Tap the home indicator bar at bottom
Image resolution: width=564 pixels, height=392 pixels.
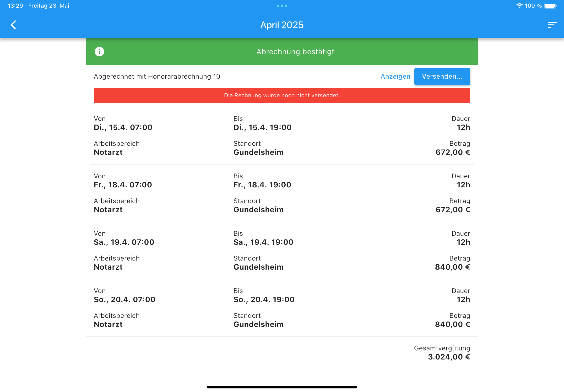coord(282,387)
